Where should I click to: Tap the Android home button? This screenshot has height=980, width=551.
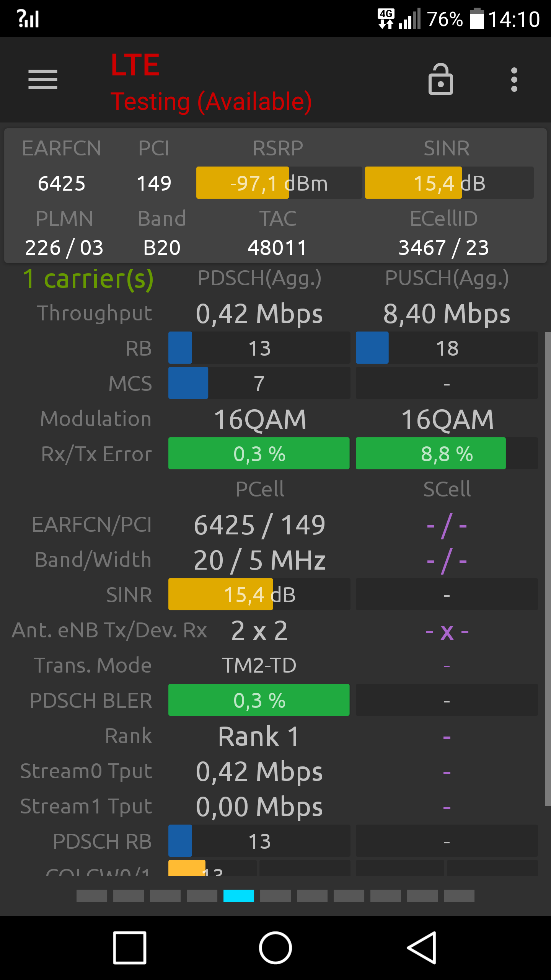pyautogui.click(x=275, y=948)
